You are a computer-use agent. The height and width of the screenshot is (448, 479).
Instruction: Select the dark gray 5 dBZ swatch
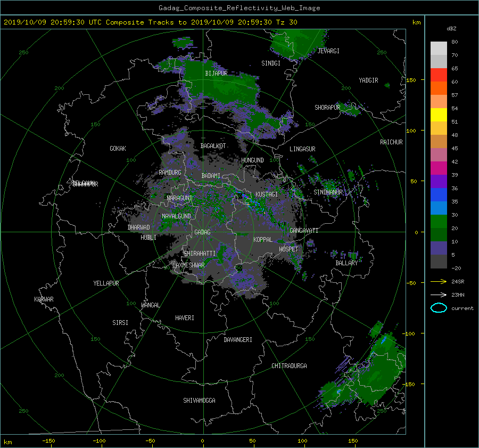click(439, 261)
